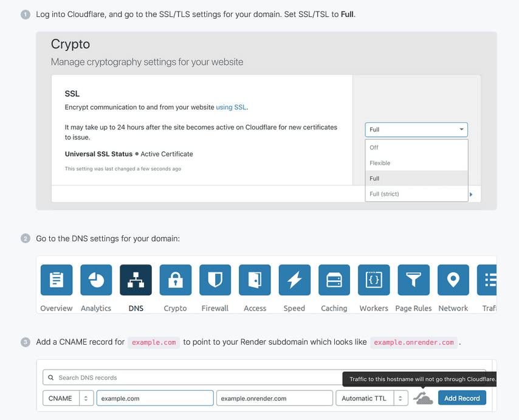The image size is (519, 420).
Task: Select the Off SSL option
Action: [x=374, y=147]
